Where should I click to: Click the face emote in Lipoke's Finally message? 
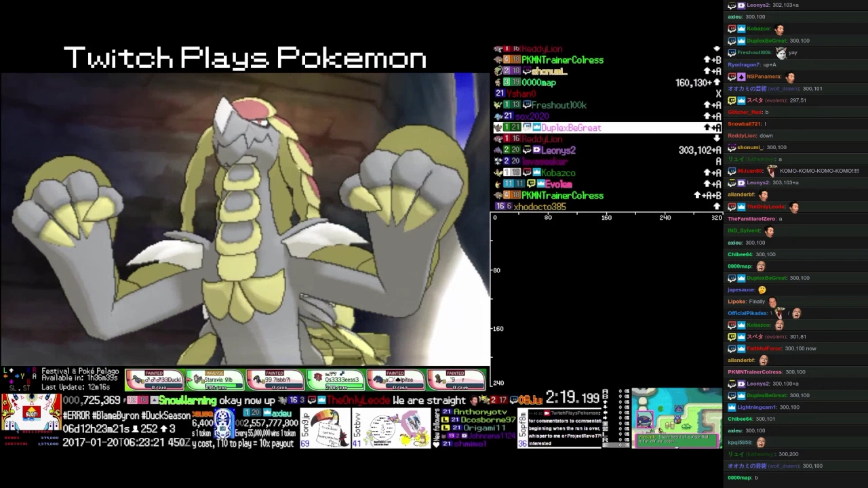coord(773,302)
